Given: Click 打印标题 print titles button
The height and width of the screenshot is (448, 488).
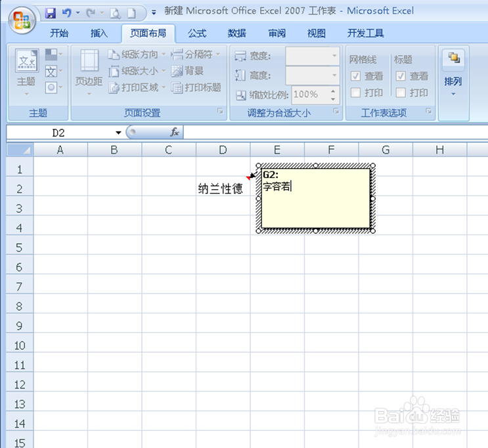Looking at the screenshot, I should [x=196, y=87].
